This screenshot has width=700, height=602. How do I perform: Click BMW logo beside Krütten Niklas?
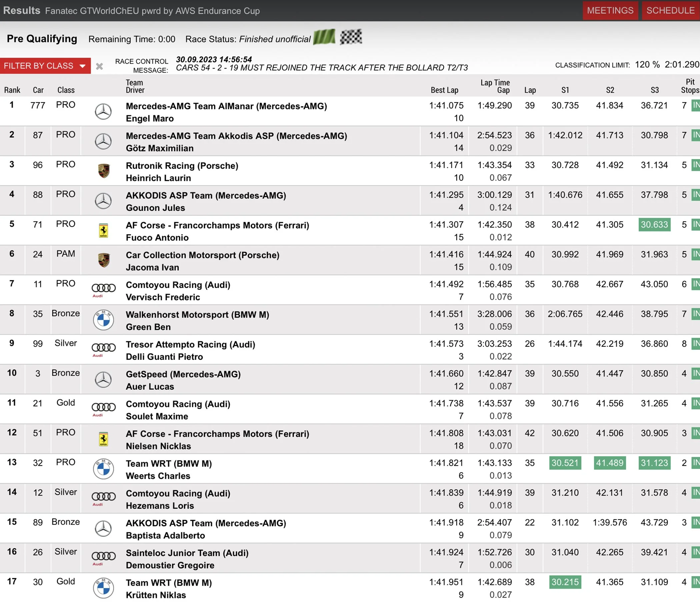pos(103,588)
